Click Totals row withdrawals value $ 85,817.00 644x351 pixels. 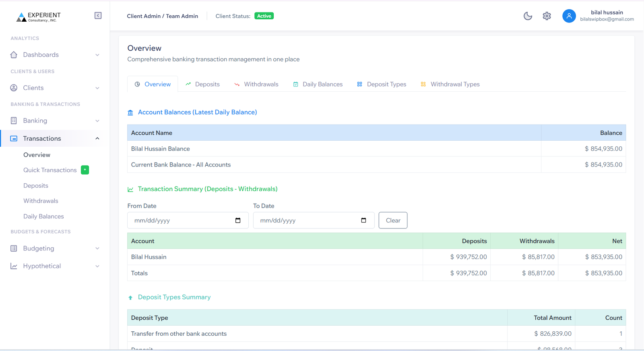click(538, 273)
